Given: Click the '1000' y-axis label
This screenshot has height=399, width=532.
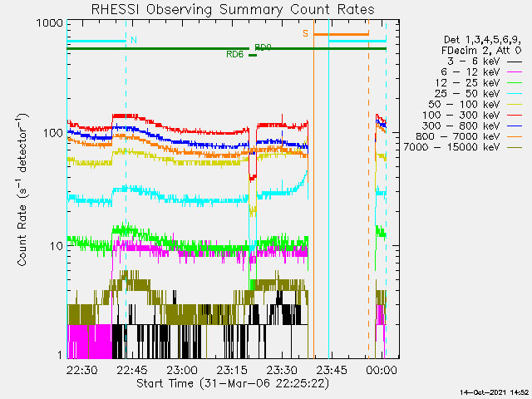Looking at the screenshot, I should [50, 23].
